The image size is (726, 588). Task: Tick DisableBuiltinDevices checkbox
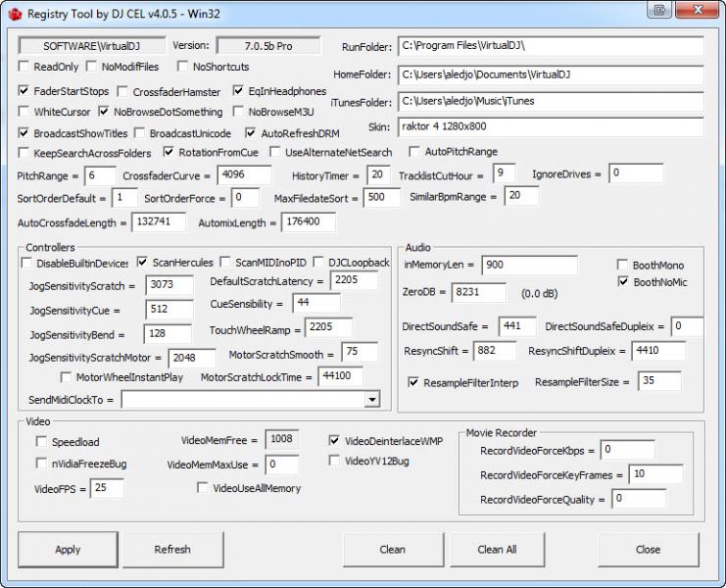[x=26, y=263]
